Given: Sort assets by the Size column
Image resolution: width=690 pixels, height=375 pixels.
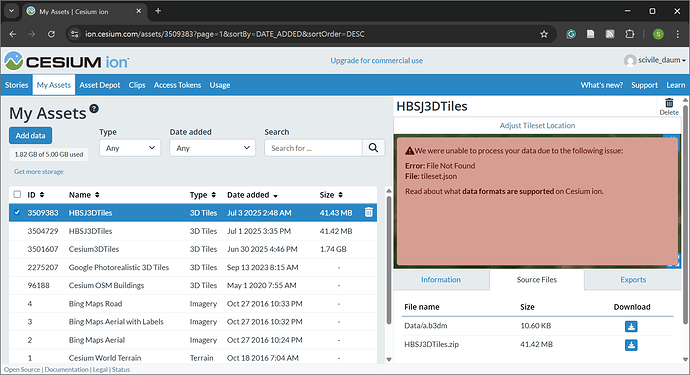Looking at the screenshot, I should (331, 195).
